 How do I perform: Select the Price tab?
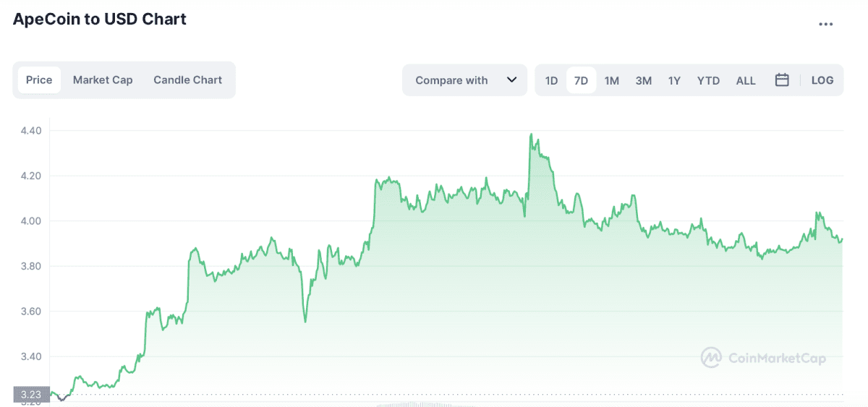[x=39, y=80]
